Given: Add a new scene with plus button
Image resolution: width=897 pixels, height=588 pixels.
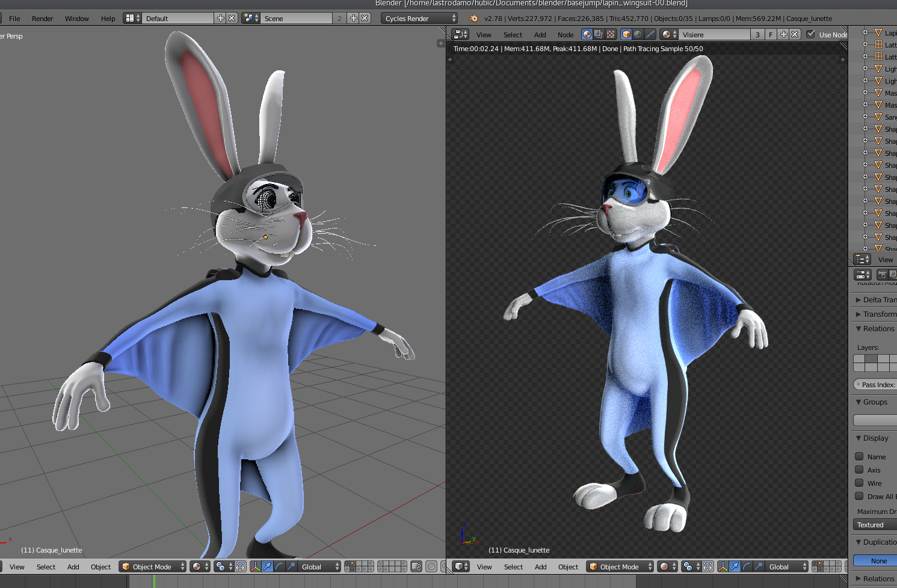Looking at the screenshot, I should (x=354, y=18).
